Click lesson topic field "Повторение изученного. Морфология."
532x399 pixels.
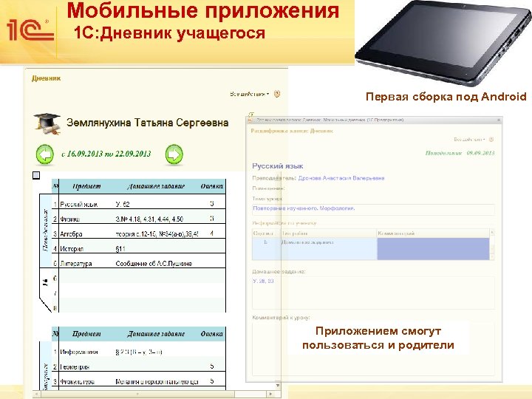(373, 209)
